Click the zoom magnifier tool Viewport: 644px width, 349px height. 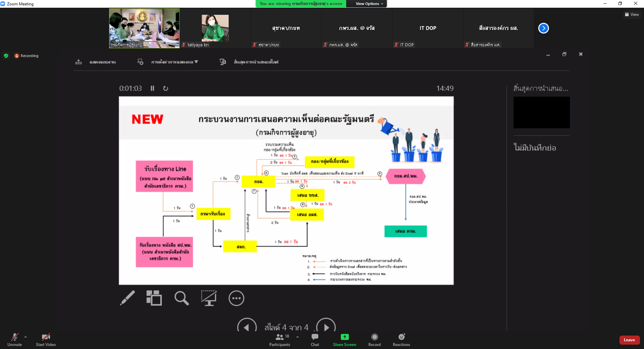[x=182, y=298]
